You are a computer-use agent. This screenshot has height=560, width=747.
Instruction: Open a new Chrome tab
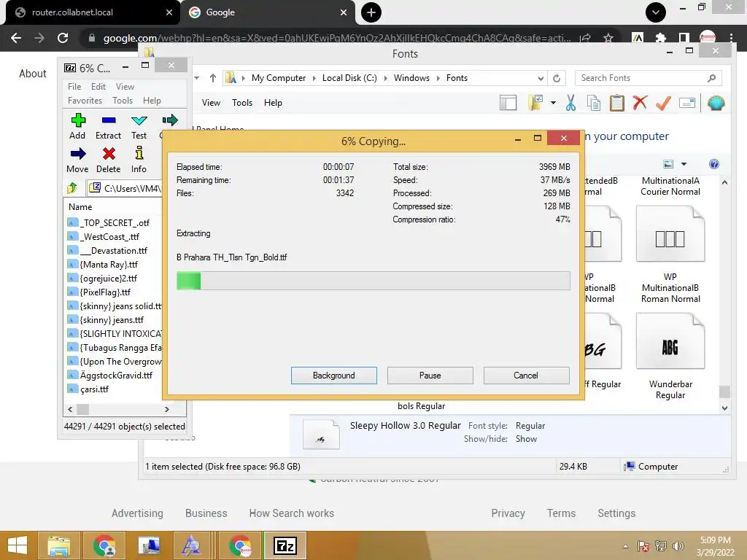(371, 12)
